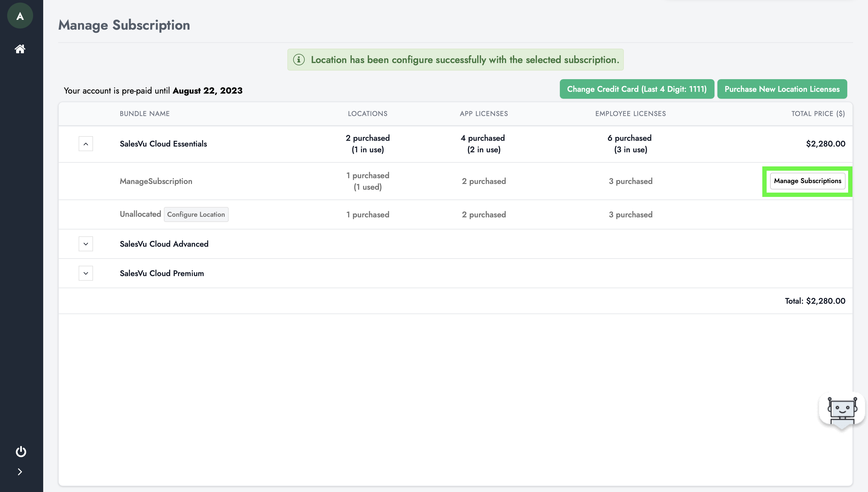Click Configure Location label on Unallocated row

pyautogui.click(x=196, y=214)
